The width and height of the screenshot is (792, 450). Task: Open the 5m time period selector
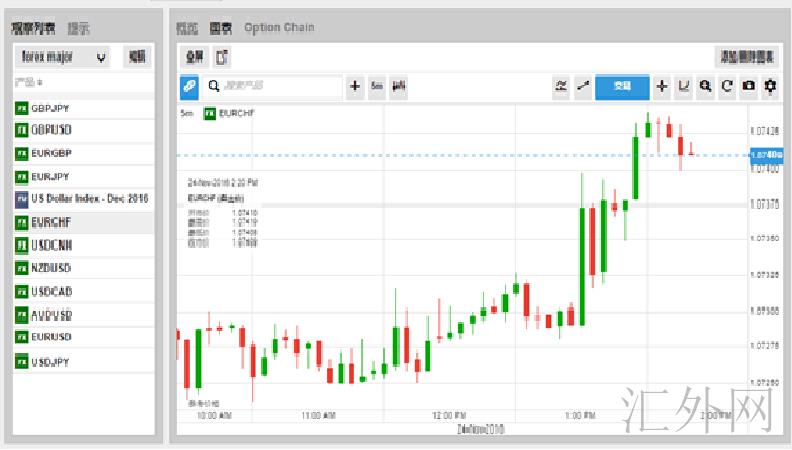[x=377, y=86]
